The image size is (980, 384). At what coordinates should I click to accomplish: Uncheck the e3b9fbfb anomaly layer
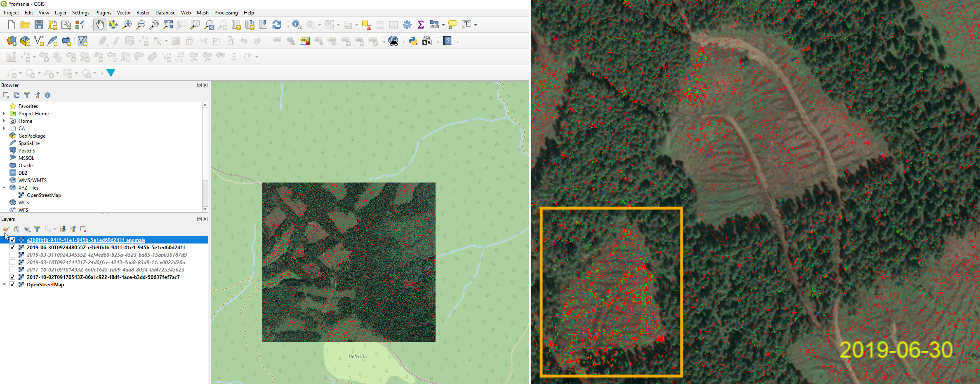[x=12, y=240]
